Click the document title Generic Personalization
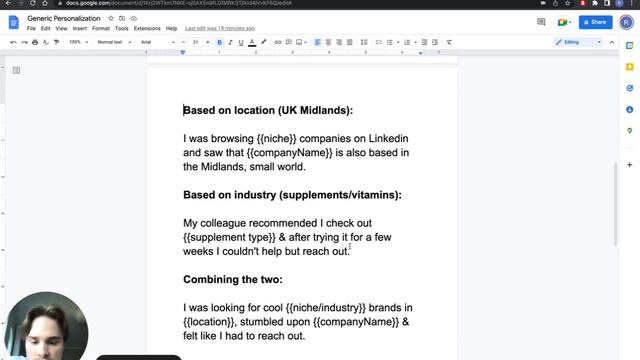Image resolution: width=640 pixels, height=360 pixels. (x=64, y=18)
